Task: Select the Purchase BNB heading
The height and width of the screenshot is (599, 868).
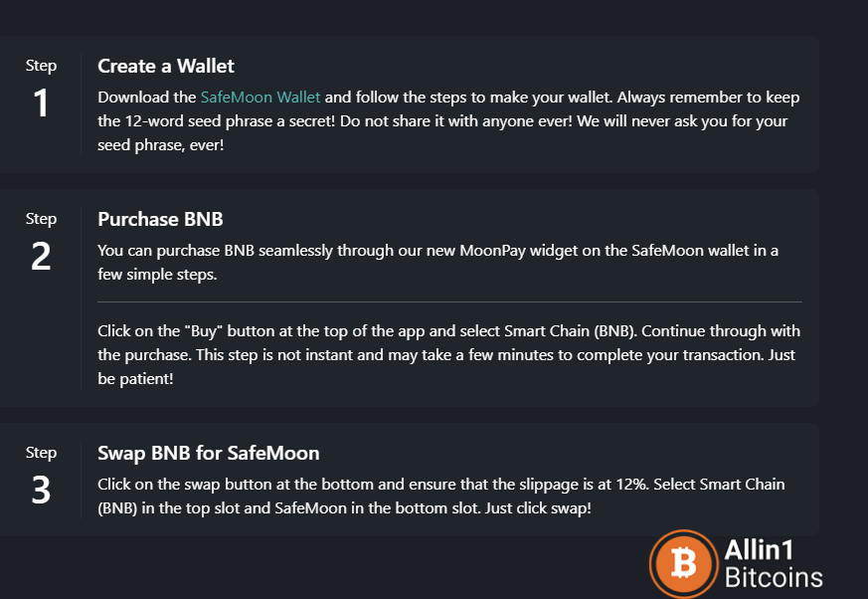Action: click(x=160, y=219)
